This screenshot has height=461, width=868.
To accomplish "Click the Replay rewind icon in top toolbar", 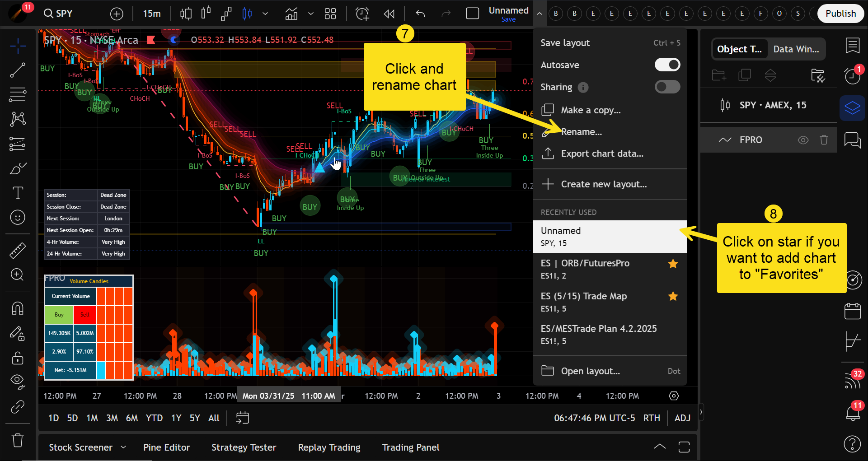I will click(x=389, y=14).
